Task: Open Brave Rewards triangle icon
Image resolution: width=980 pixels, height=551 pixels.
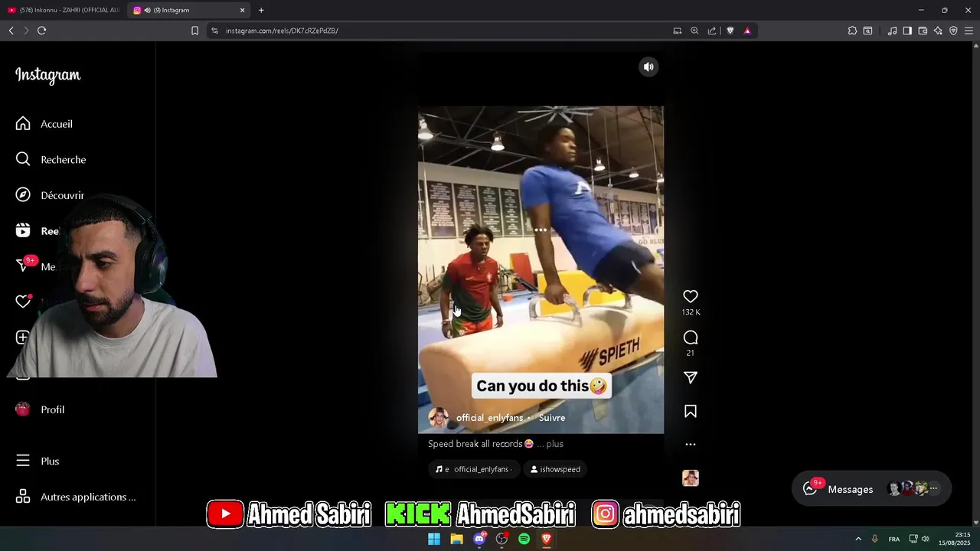Action: point(747,31)
